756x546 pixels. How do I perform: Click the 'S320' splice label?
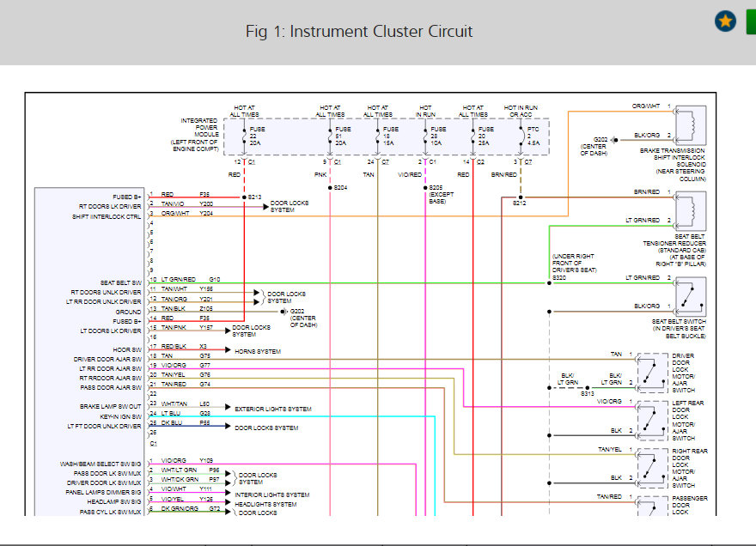[559, 277]
